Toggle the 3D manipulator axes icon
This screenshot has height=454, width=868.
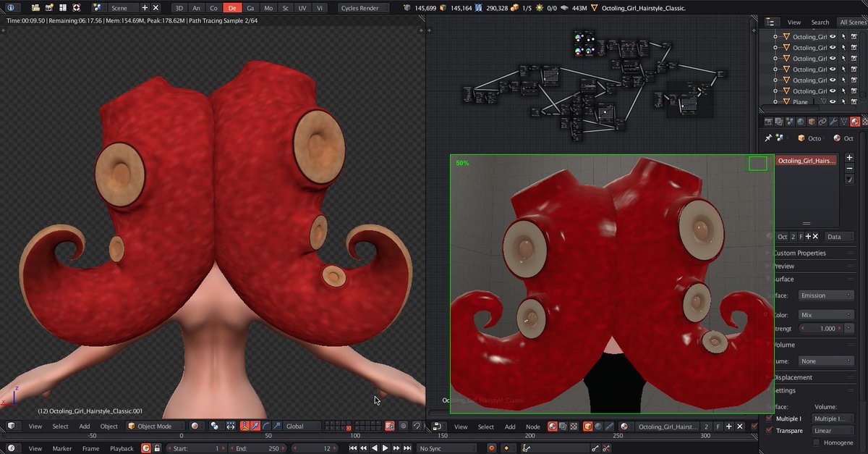244,426
